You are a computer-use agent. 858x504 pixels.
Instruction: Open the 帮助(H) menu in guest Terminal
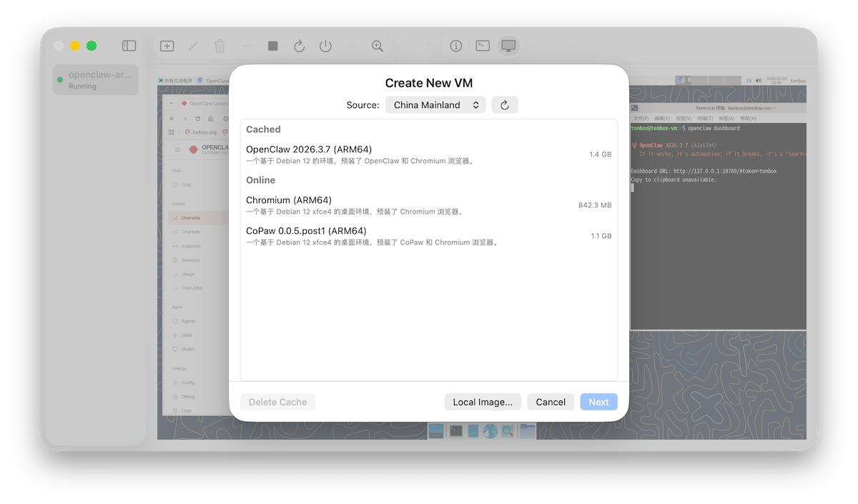(x=749, y=118)
